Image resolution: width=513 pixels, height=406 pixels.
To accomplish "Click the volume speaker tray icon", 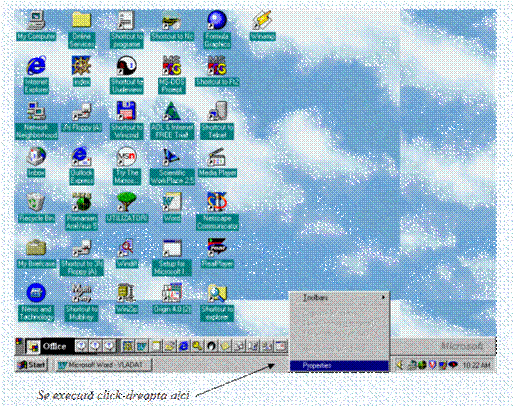I will tap(400, 365).
